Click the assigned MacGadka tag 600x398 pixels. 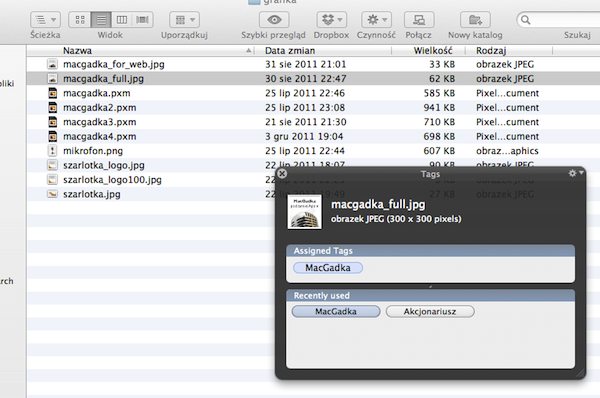tap(328, 268)
